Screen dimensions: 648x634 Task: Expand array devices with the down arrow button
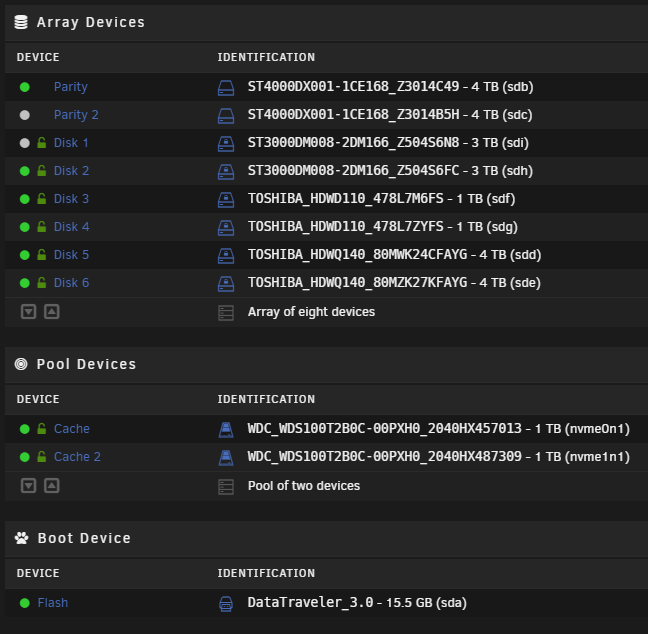click(x=29, y=311)
